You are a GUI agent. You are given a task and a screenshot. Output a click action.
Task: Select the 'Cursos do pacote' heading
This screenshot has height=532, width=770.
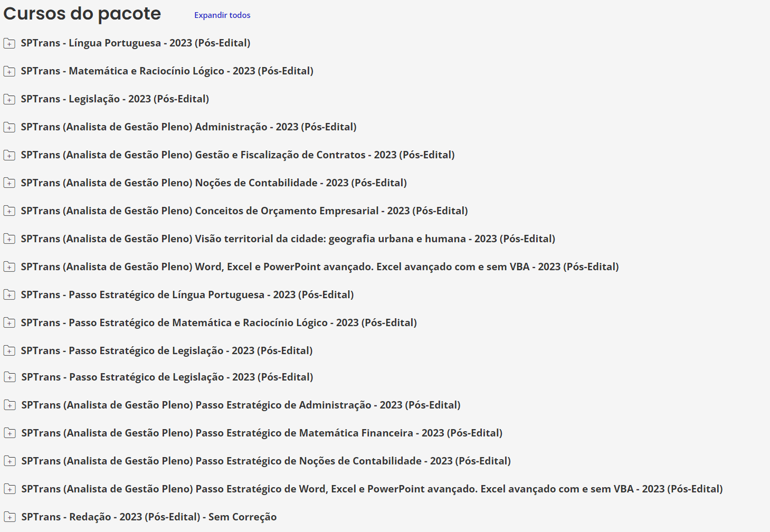[x=82, y=14]
